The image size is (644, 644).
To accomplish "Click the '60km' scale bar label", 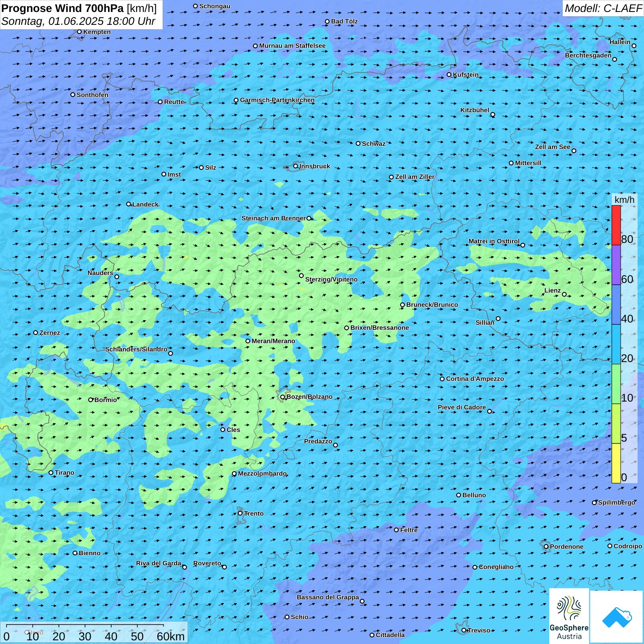I will tap(171, 636).
